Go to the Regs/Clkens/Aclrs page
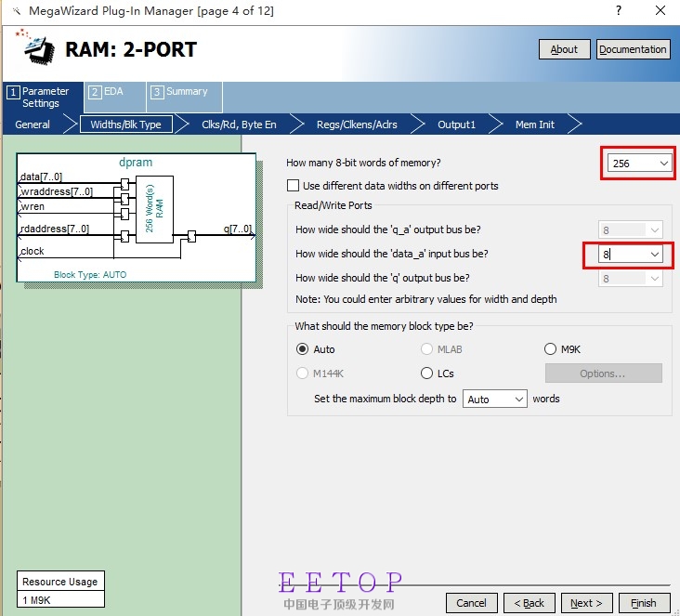680x616 pixels. (357, 125)
